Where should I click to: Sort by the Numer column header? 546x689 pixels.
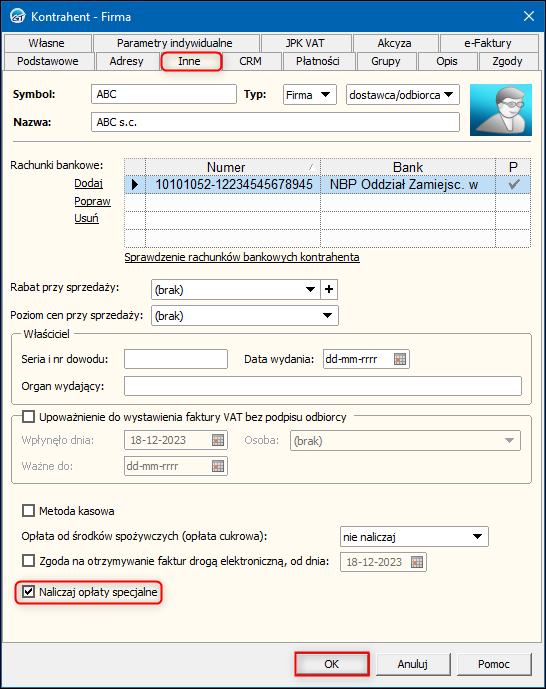pos(233,167)
